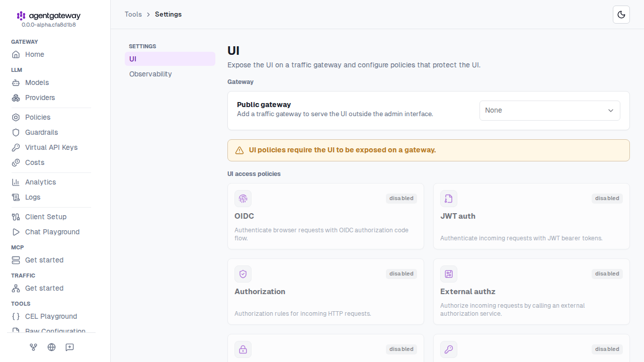Open the OIDC policy card
This screenshot has width=644, height=362.
326,216
